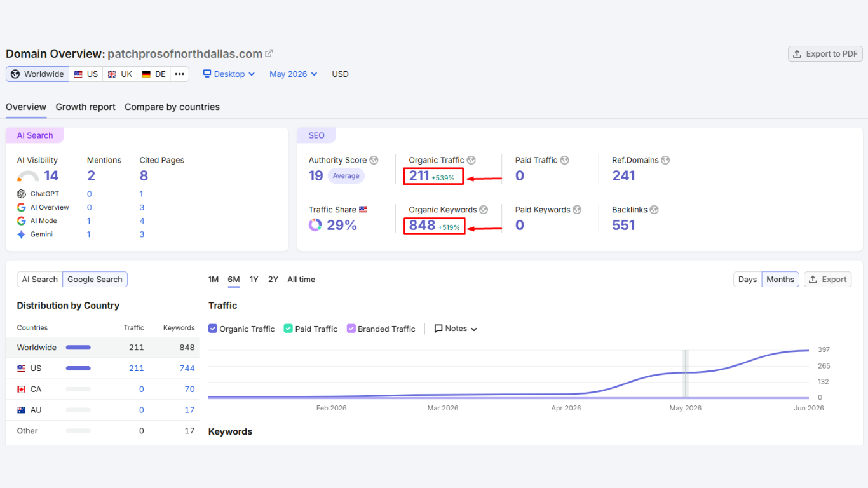Screen dimensions: 868x488
Task: Open the Desktop device dropdown
Action: (229, 74)
